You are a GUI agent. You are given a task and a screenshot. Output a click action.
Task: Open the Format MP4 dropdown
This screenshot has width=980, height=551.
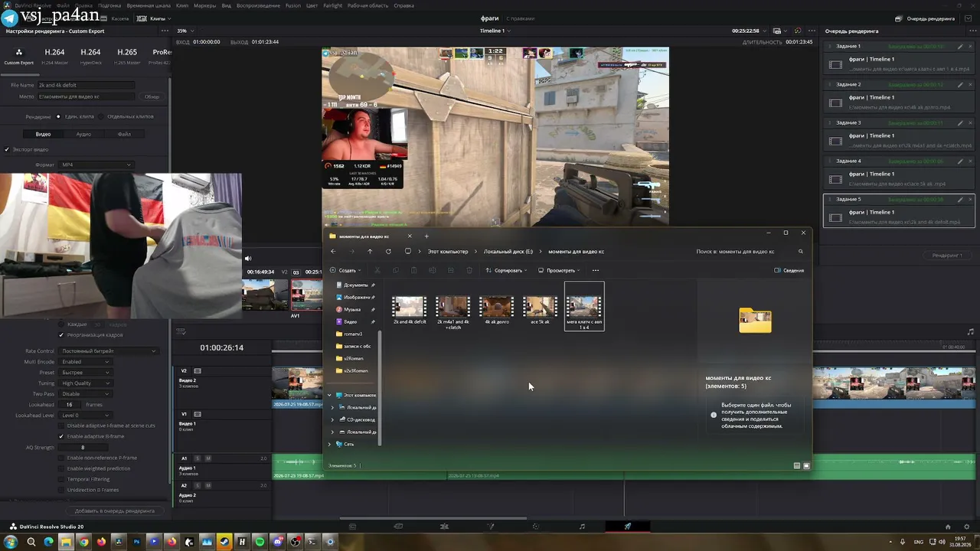pyautogui.click(x=96, y=165)
